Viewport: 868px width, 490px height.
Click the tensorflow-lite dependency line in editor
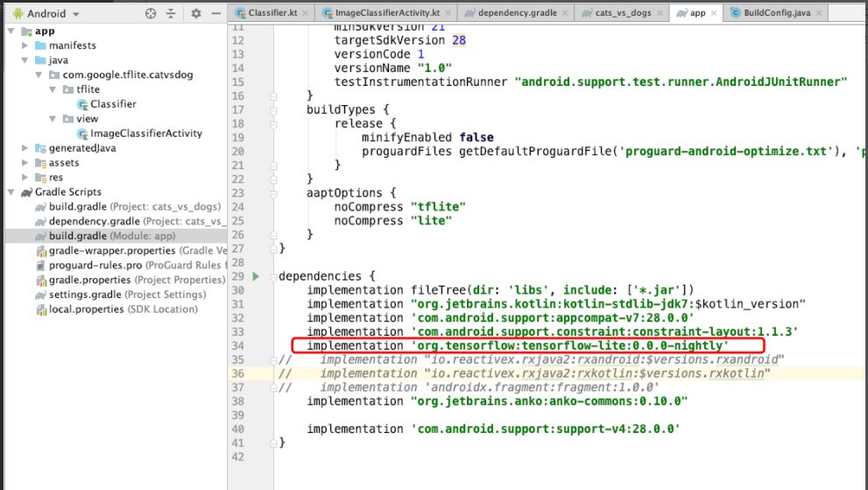pyautogui.click(x=528, y=345)
